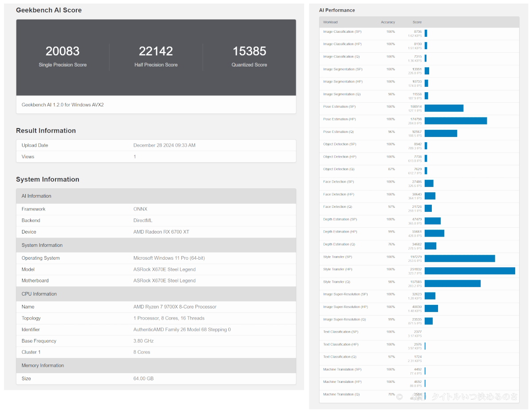Click the Machine Translation (Q) workload label
This screenshot has height=413, width=532.
[341, 394]
